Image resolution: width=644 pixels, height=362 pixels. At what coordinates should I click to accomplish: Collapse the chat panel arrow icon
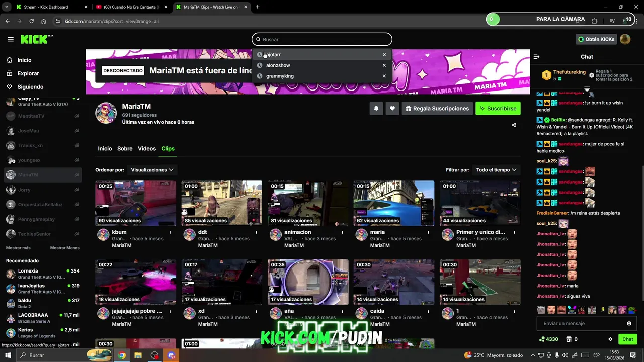pyautogui.click(x=536, y=57)
